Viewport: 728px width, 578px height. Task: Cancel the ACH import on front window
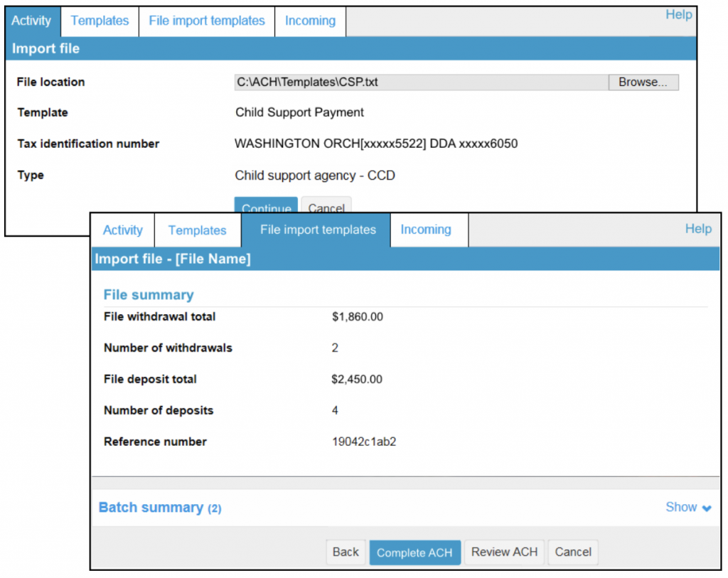pos(572,552)
